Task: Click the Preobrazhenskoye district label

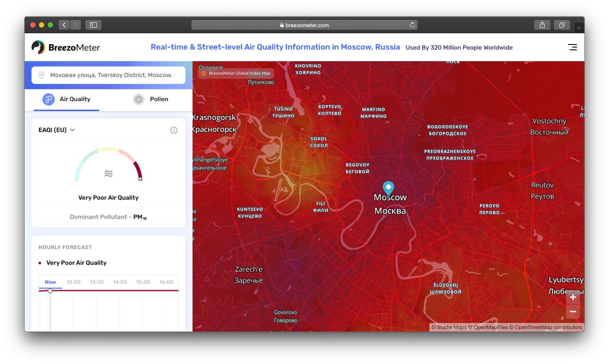Action: pyautogui.click(x=450, y=155)
